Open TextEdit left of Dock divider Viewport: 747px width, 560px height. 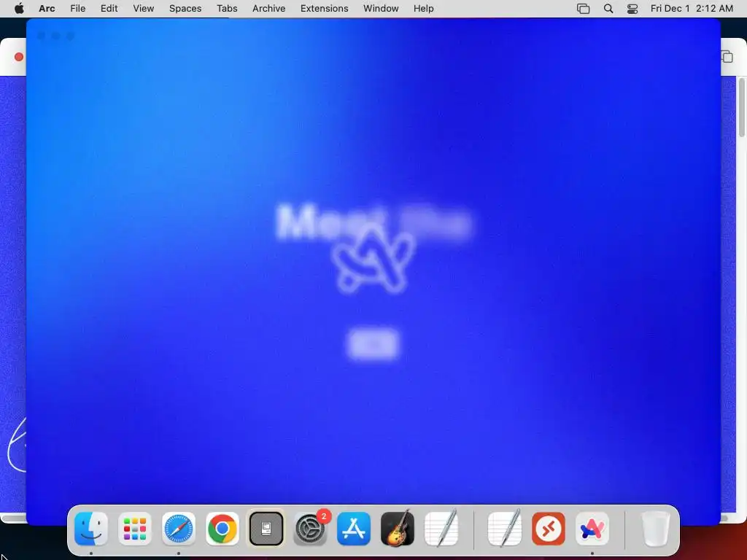pos(441,529)
